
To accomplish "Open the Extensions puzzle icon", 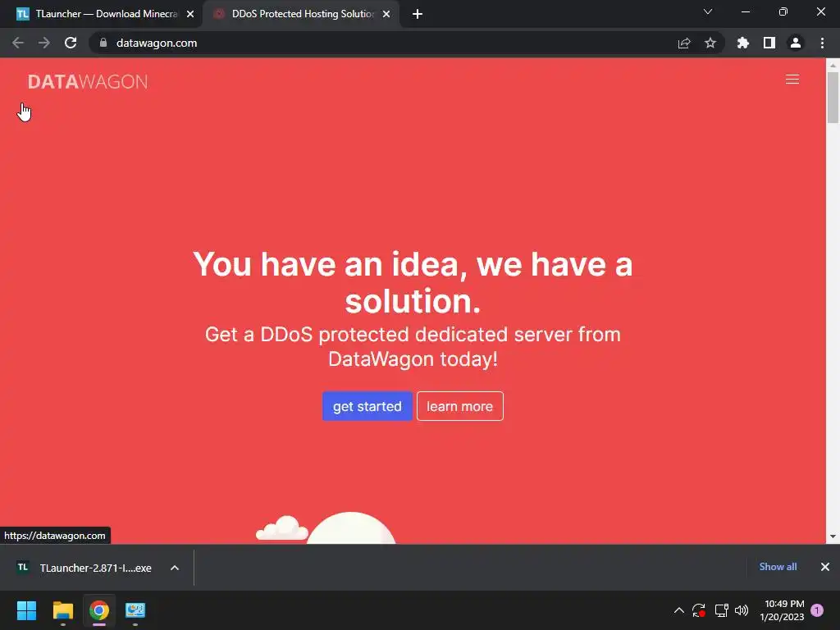I will (x=743, y=43).
